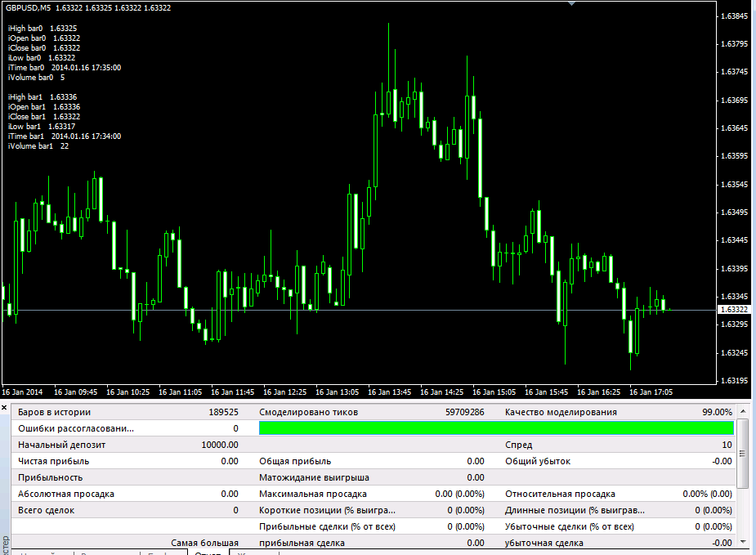This screenshot has width=756, height=555.
Task: Select 'Чистая прибыль' label
Action: pyautogui.click(x=53, y=462)
